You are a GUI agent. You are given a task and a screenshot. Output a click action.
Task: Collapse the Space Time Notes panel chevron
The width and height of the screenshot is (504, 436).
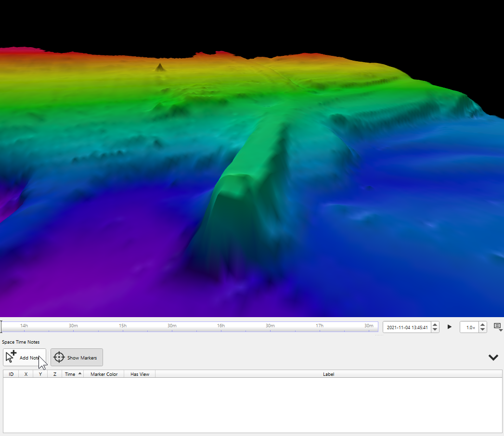(493, 358)
